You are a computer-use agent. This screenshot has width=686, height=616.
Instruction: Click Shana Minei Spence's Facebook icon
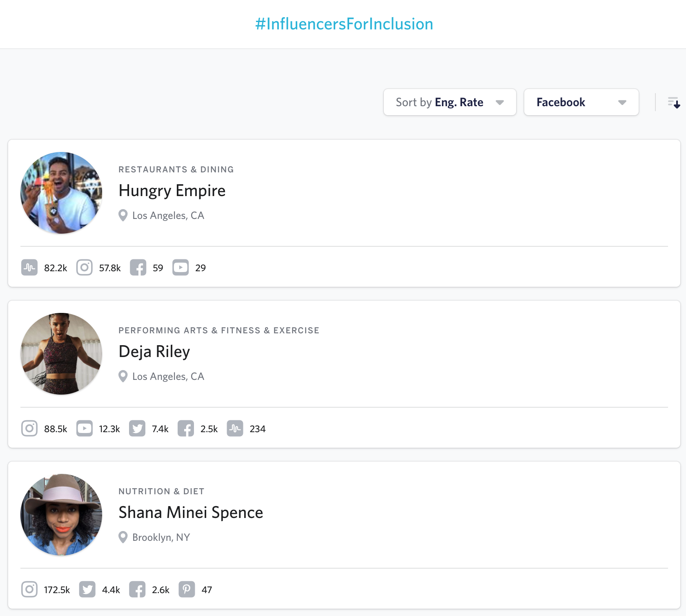(137, 589)
